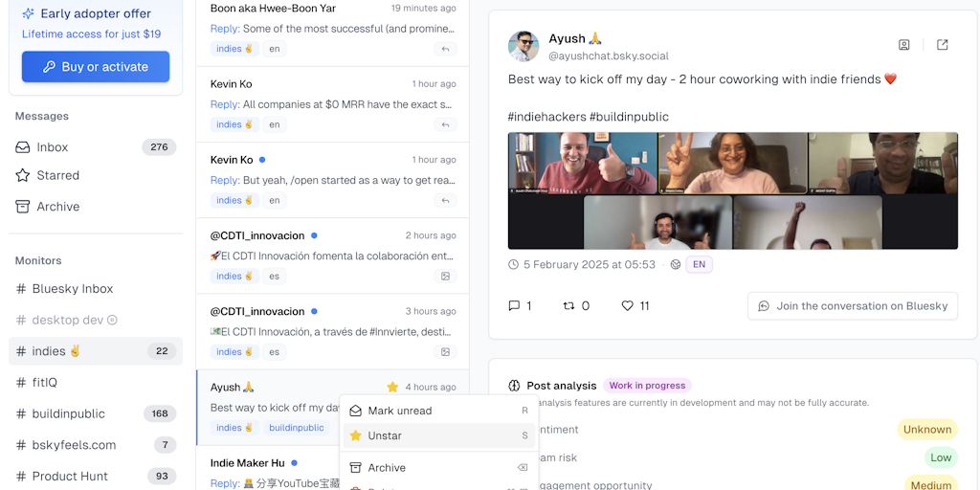Click the #buildinpublic hashtag in post
This screenshot has width=980, height=490.
click(629, 117)
